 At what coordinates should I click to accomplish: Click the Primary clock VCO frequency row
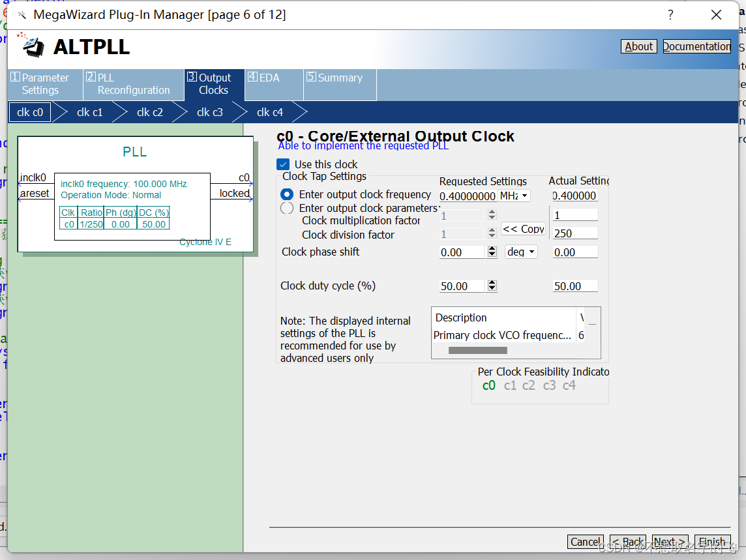coord(509,336)
